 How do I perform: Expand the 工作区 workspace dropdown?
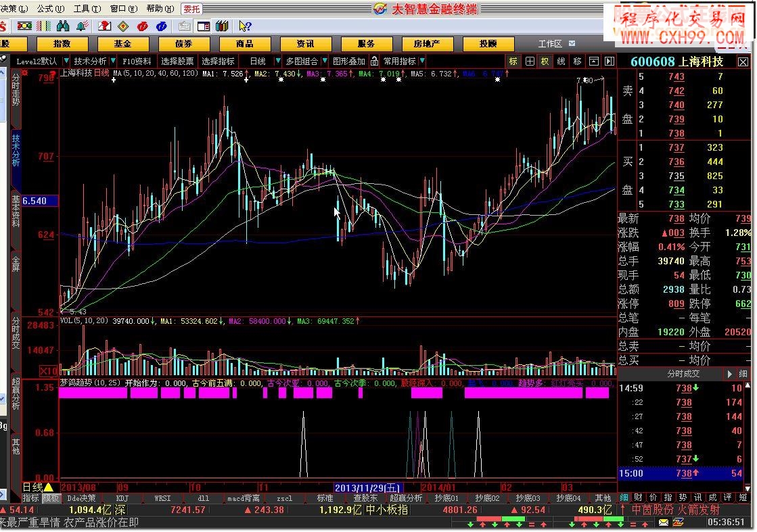(x=572, y=44)
